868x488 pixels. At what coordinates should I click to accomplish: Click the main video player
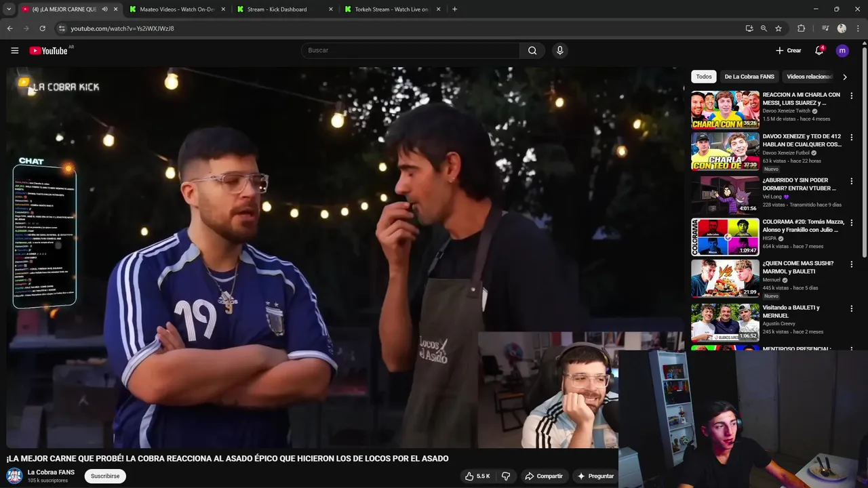(345, 258)
